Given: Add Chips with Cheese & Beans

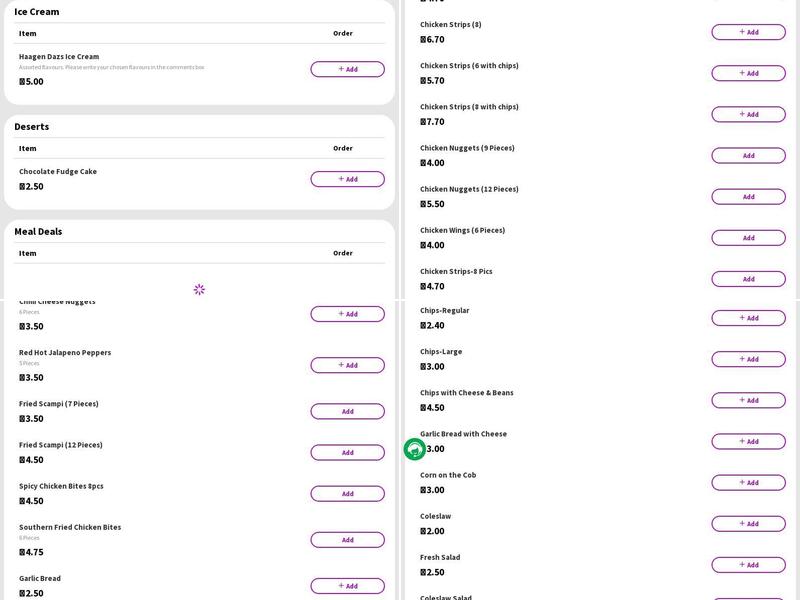Looking at the screenshot, I should point(748,400).
